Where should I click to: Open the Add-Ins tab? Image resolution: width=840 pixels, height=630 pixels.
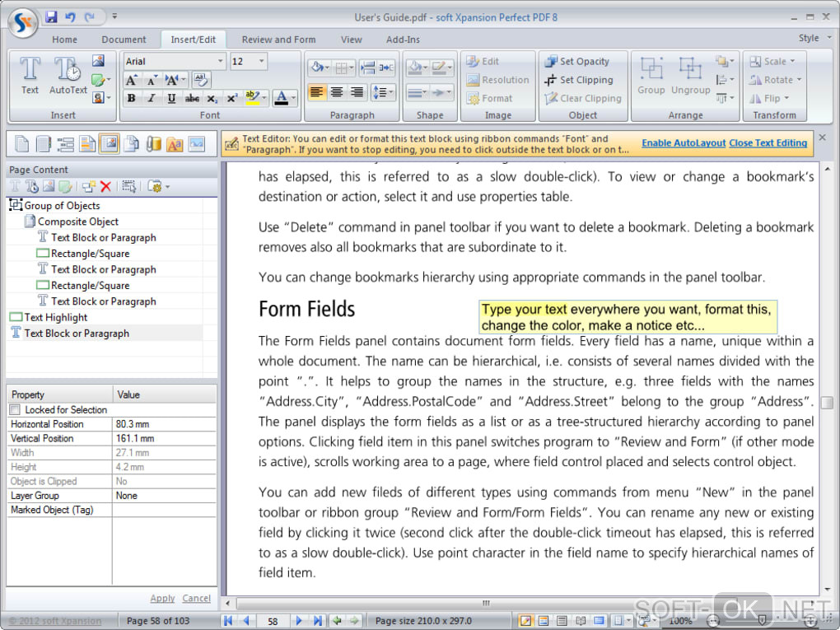(x=403, y=40)
